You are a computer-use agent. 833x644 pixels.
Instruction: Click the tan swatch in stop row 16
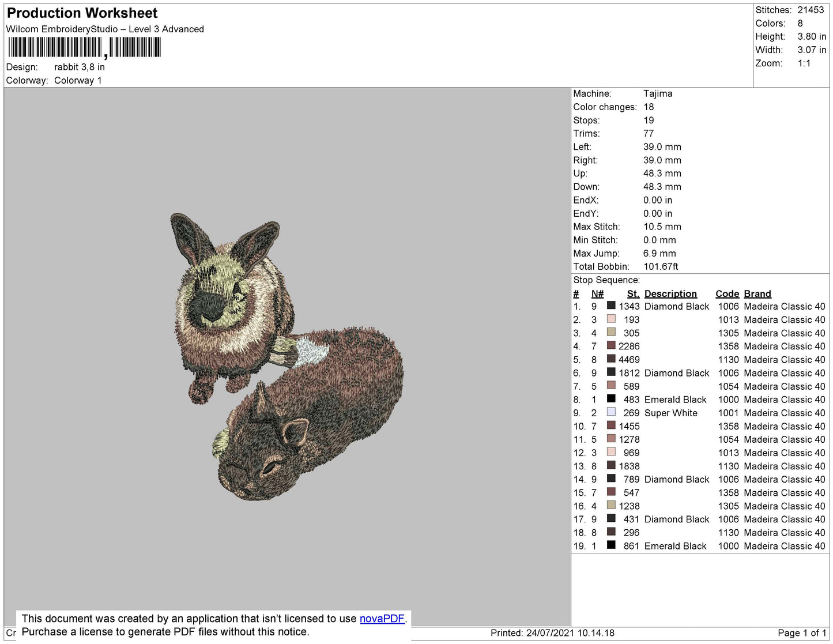pyautogui.click(x=611, y=505)
